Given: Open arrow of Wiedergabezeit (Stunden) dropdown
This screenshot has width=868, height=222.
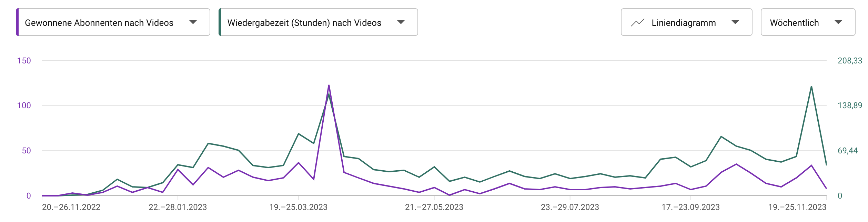Looking at the screenshot, I should (401, 22).
